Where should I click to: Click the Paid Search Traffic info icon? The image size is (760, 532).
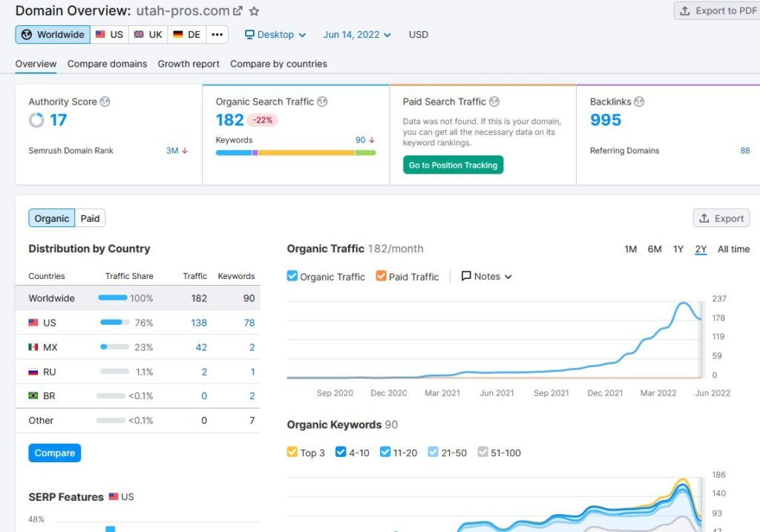click(494, 102)
